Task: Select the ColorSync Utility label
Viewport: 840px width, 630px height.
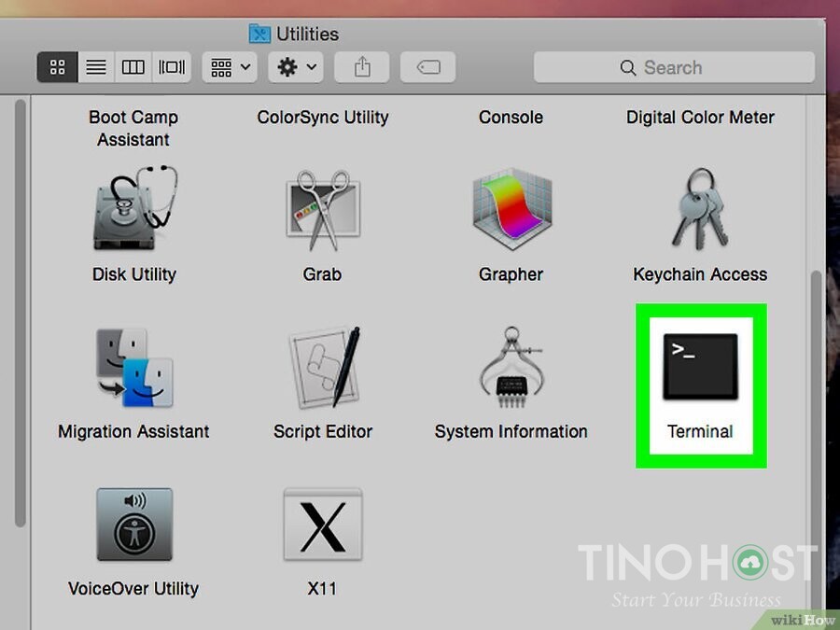Action: point(323,118)
